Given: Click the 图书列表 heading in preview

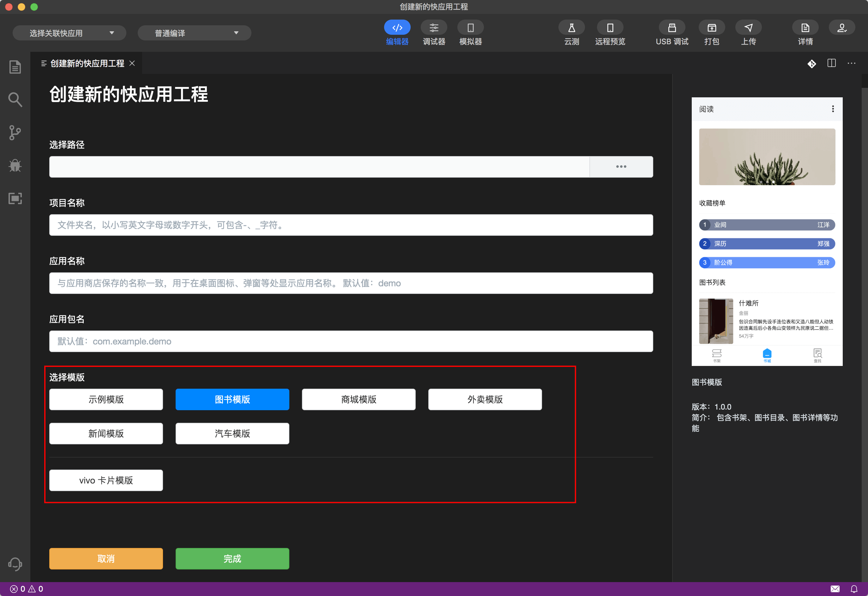Looking at the screenshot, I should [712, 283].
